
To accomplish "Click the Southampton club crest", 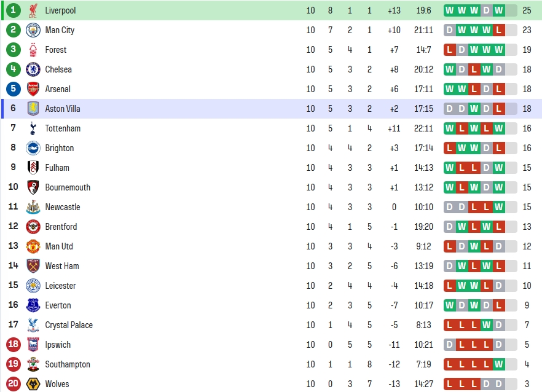I will [x=33, y=364].
